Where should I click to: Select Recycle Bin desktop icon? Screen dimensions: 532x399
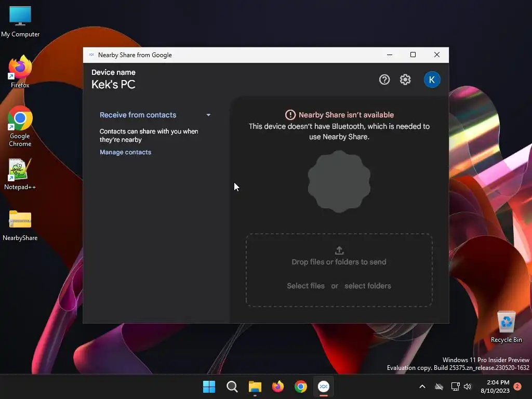pyautogui.click(x=506, y=327)
